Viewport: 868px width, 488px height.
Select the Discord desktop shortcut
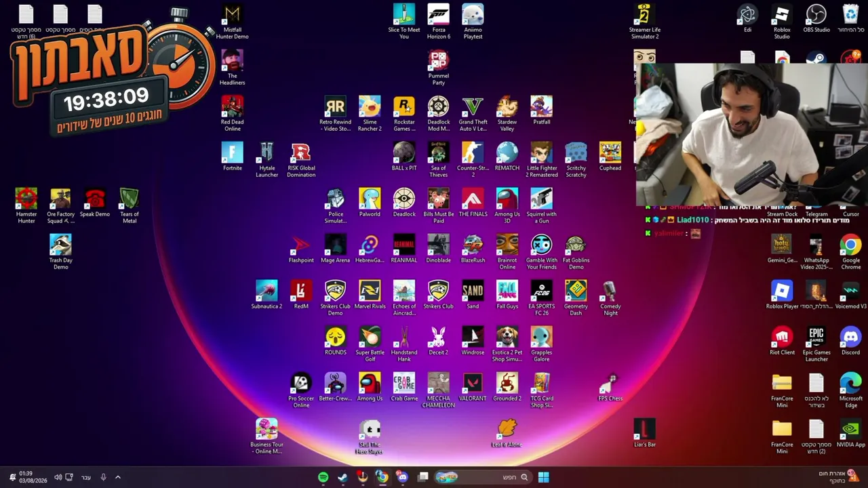pos(851,342)
